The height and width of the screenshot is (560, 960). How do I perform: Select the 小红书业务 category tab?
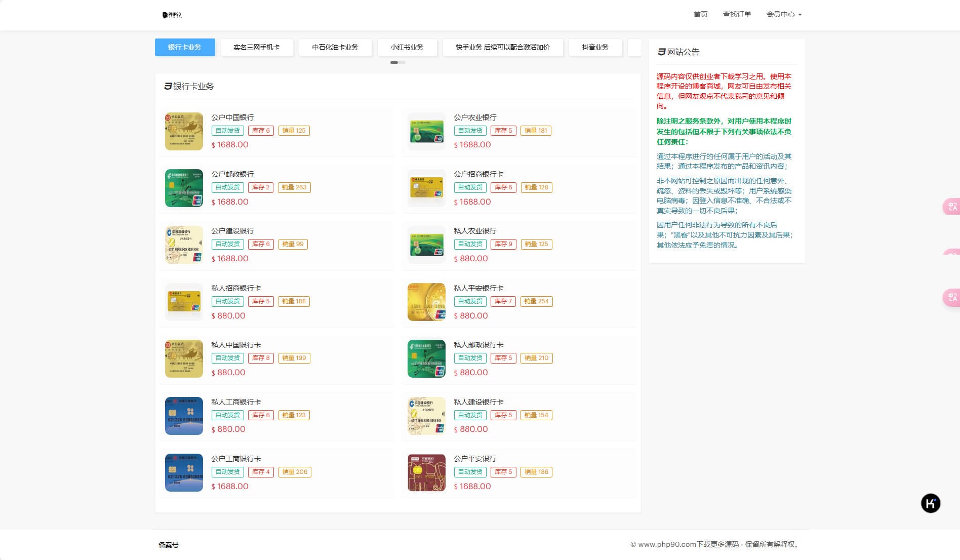click(407, 47)
